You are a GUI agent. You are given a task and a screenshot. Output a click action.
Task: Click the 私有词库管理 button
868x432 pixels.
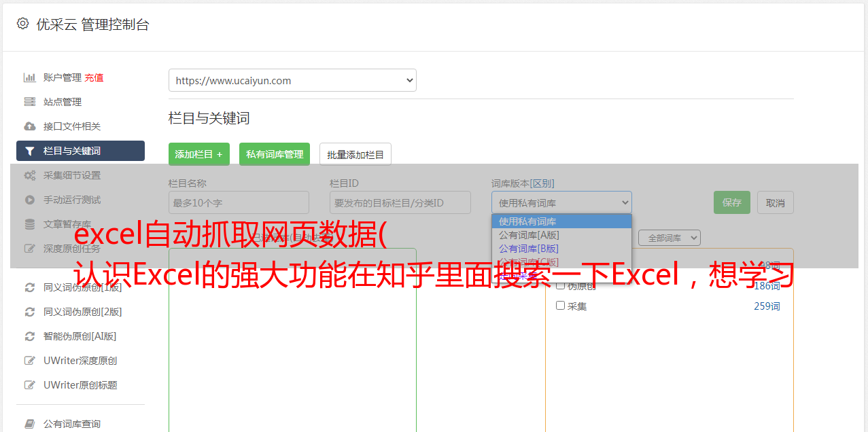tap(275, 154)
